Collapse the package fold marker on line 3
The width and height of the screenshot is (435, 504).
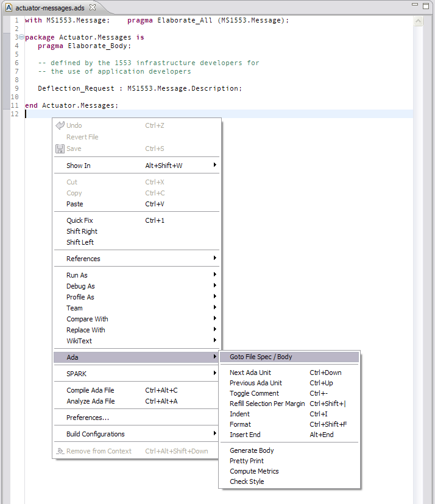point(21,37)
